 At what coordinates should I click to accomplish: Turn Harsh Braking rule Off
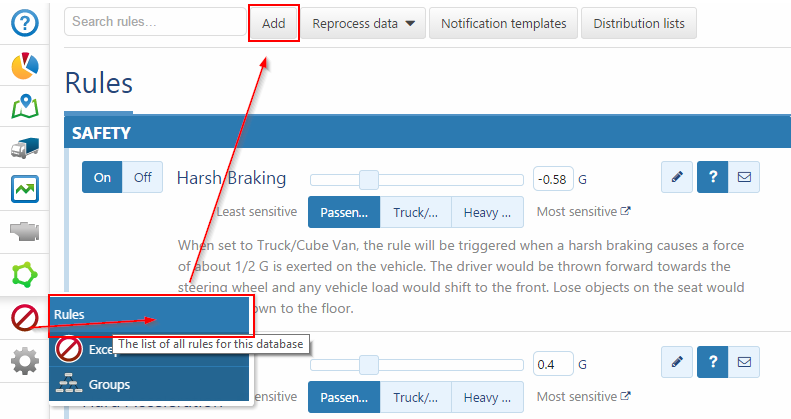pyautogui.click(x=142, y=177)
